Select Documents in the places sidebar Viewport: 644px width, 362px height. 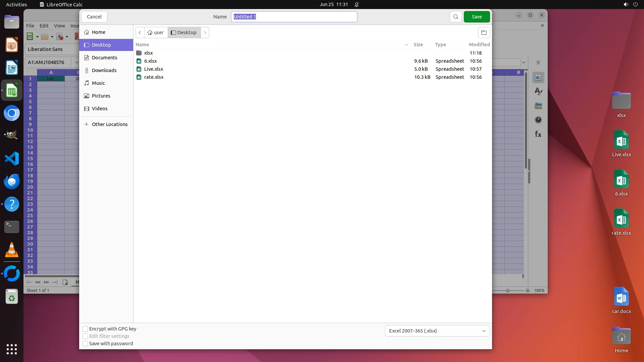pos(104,58)
